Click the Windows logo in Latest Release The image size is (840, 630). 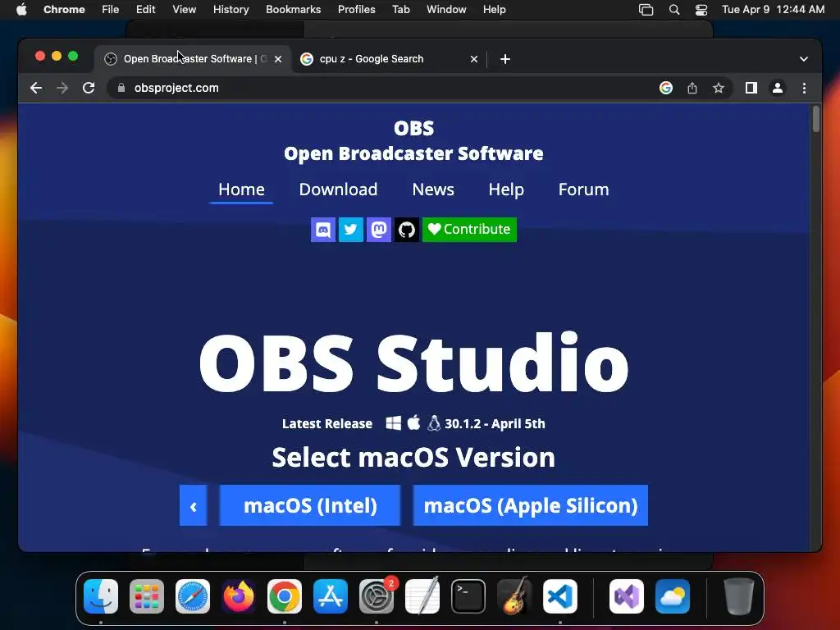[x=393, y=423]
